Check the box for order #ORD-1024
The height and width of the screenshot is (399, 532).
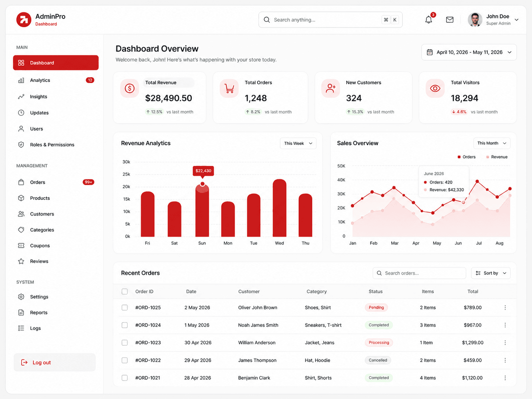click(125, 325)
